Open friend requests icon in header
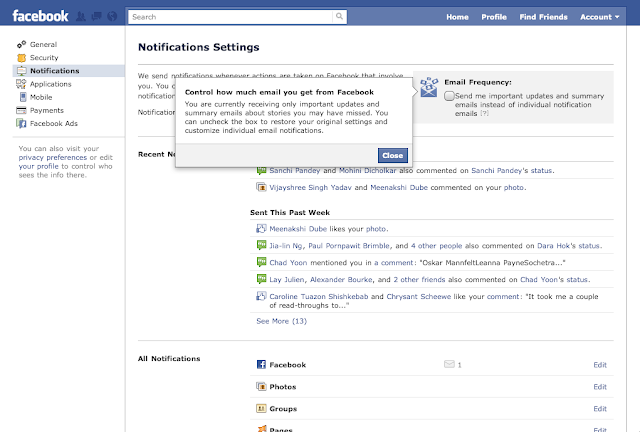640x432 pixels. tap(81, 16)
